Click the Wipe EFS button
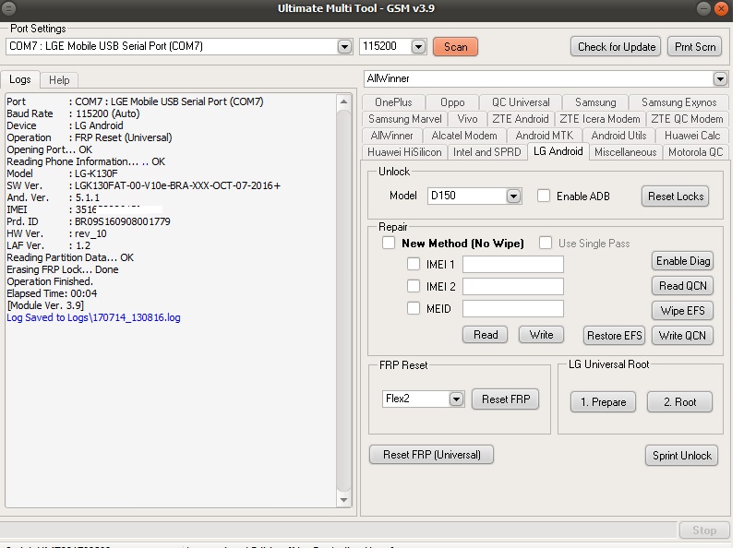The image size is (756, 548). [x=683, y=310]
